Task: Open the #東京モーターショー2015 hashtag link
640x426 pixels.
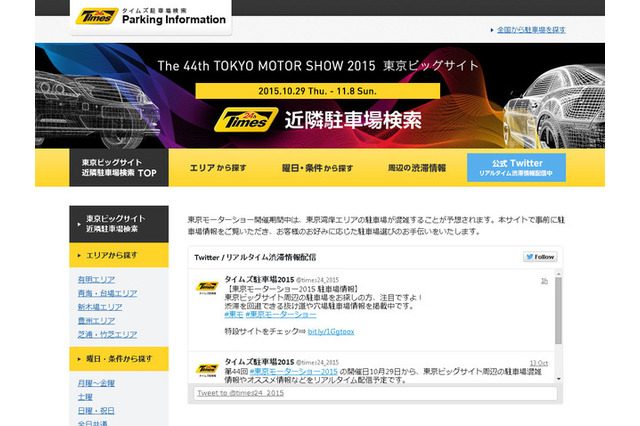Action: click(294, 371)
